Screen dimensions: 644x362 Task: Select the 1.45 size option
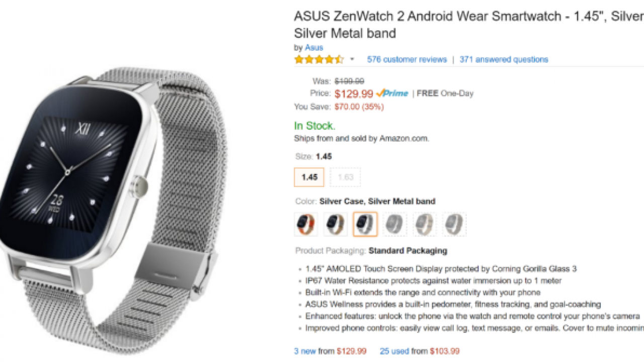tap(308, 177)
